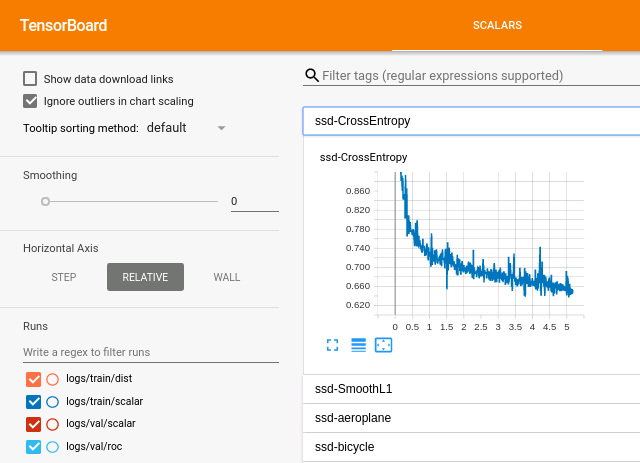The width and height of the screenshot is (640, 463).
Task: Collapse the ssd-CrossEntropy section header
Action: [x=470, y=121]
